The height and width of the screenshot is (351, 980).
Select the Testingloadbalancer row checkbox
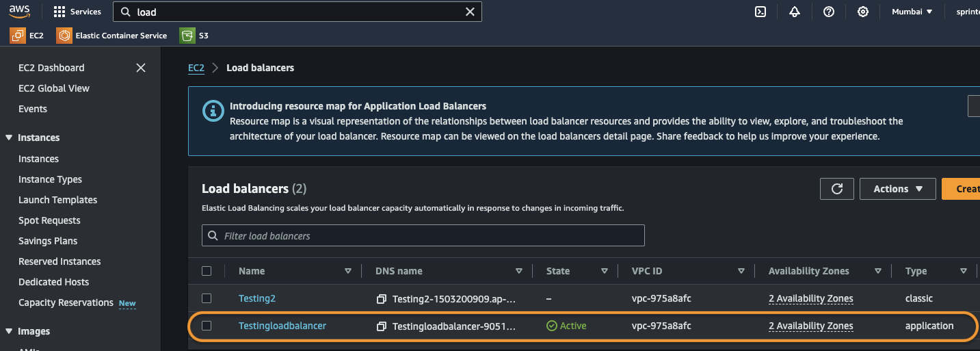coord(207,326)
